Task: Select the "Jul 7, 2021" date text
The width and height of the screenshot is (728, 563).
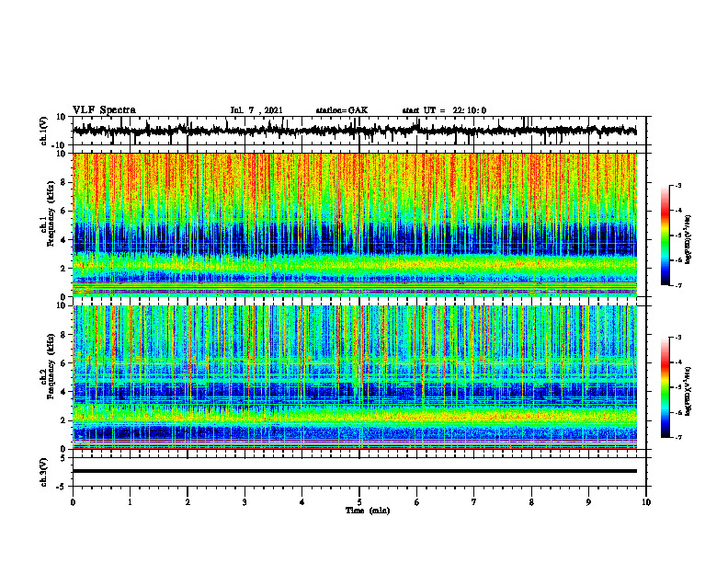Action: click(x=256, y=110)
